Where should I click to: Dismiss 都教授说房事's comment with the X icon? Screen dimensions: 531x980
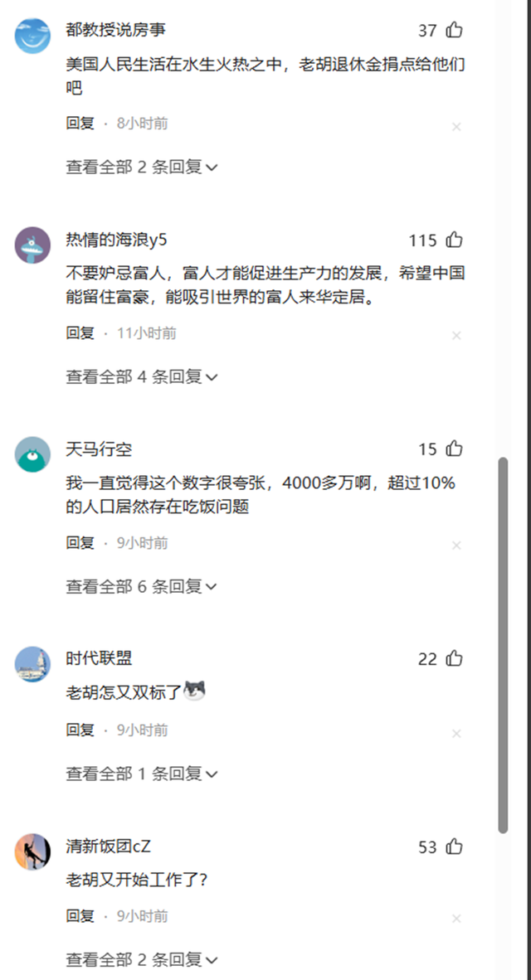(x=456, y=127)
